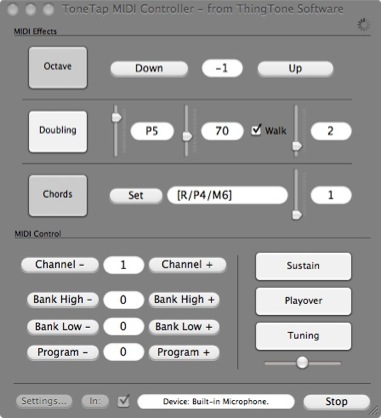Click the chord pattern field [R/P4/M6]
Viewport: 381px width, 418px height.
point(227,195)
